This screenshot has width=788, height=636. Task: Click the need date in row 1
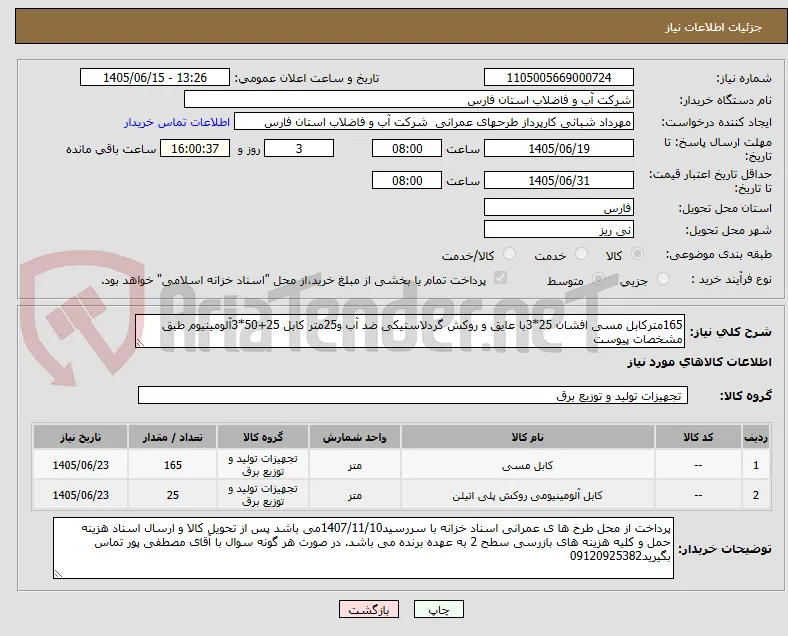[80, 465]
